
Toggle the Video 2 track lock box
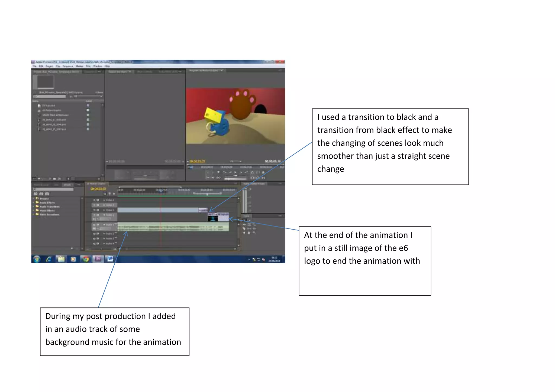(98, 210)
